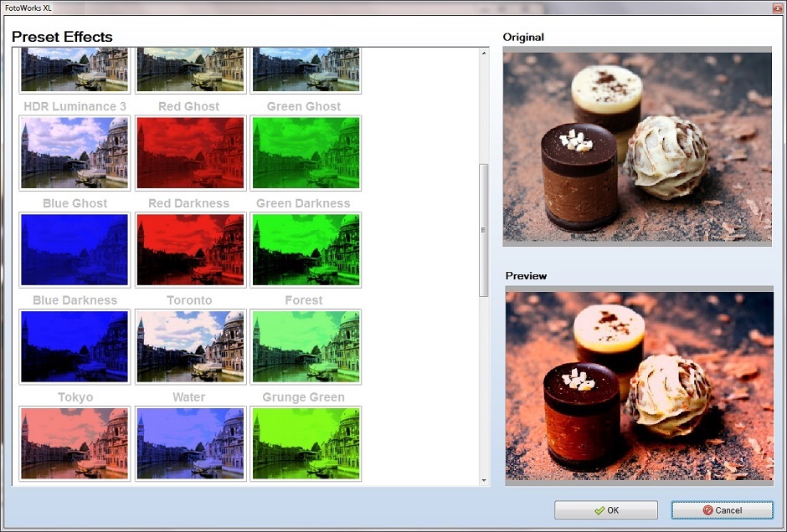
Task: Apply the Water preset effect
Action: click(x=189, y=443)
